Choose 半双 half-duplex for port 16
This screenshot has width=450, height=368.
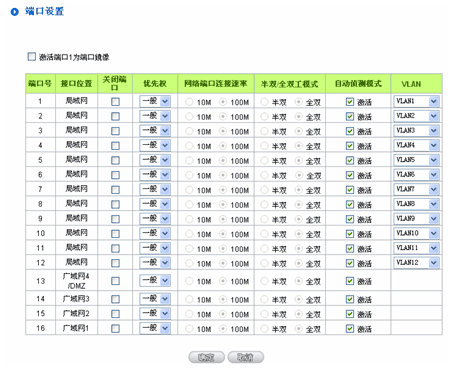point(264,329)
